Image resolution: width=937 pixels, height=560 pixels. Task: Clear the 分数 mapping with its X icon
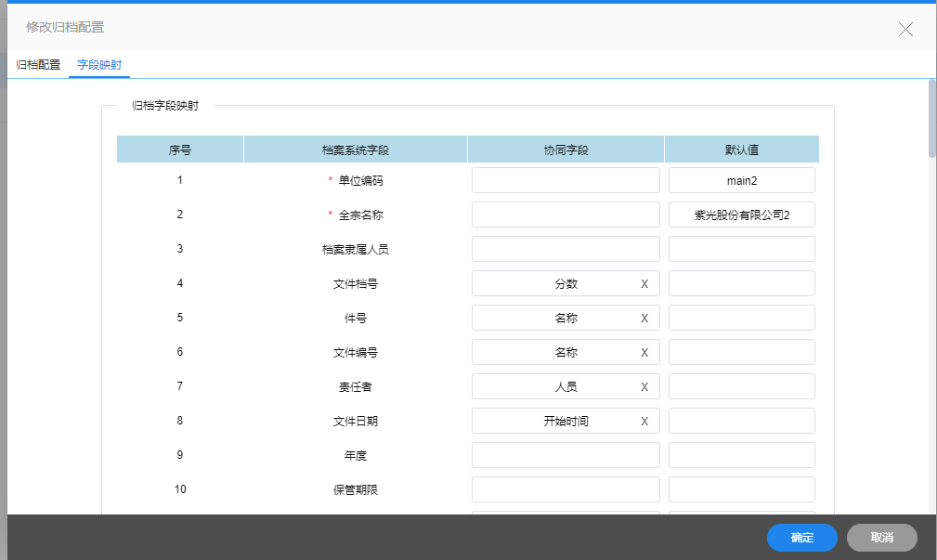pyautogui.click(x=644, y=284)
